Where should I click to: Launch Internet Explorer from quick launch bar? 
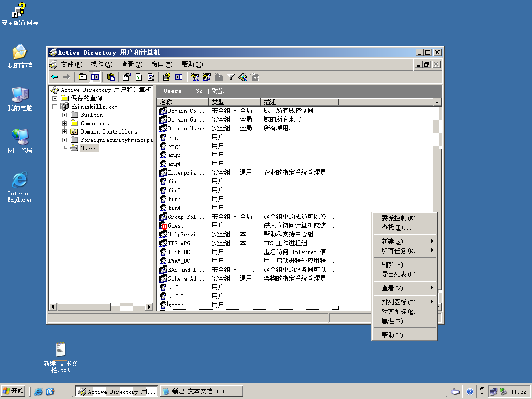coord(38,392)
